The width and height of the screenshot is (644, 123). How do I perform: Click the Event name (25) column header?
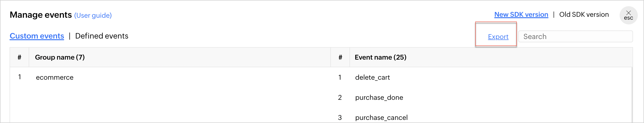point(380,57)
